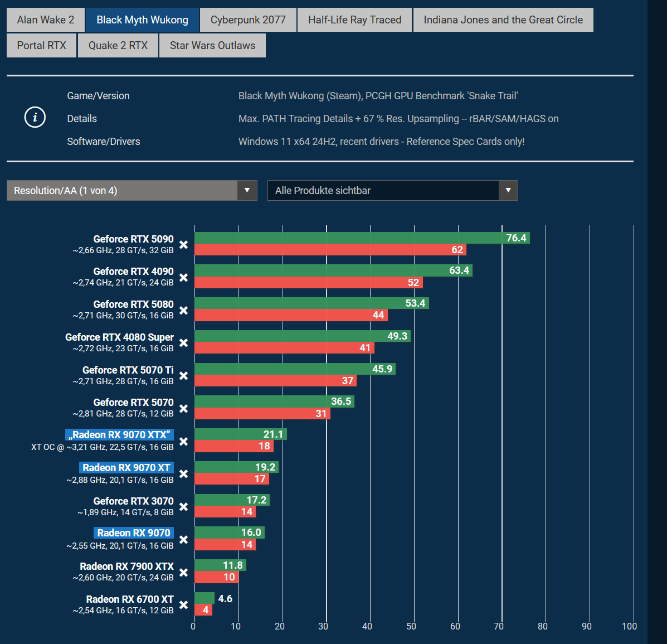The image size is (667, 644).
Task: Click the highlighted Radeon RX 9070 XTX label
Action: pos(119,434)
